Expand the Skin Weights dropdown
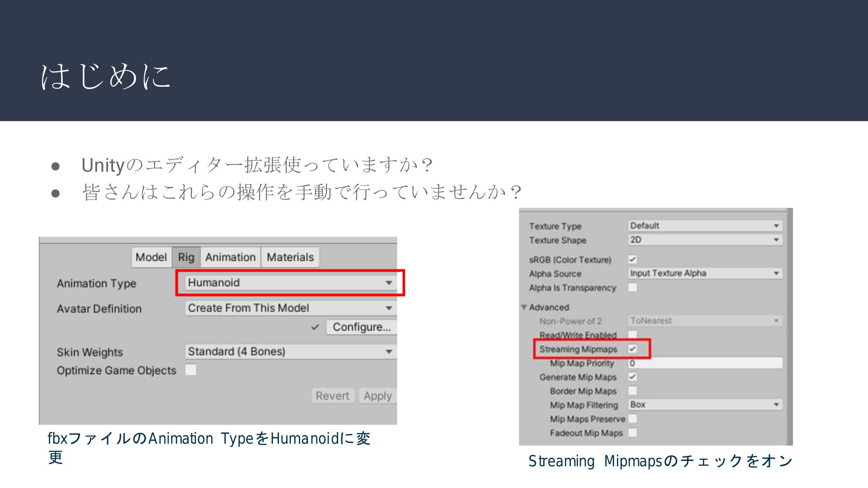This screenshot has height=488, width=868. (290, 352)
